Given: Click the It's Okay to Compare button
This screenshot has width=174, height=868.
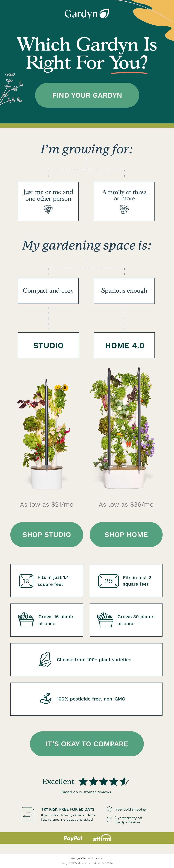Looking at the screenshot, I should [x=87, y=744].
